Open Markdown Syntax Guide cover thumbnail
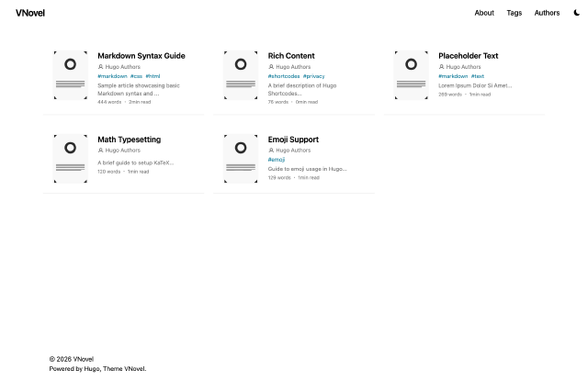 [x=71, y=75]
